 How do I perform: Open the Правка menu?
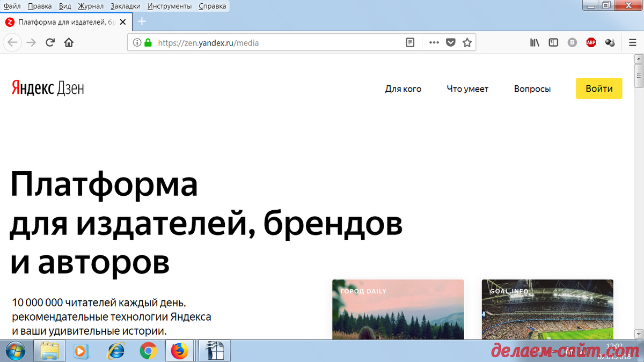coord(39,6)
